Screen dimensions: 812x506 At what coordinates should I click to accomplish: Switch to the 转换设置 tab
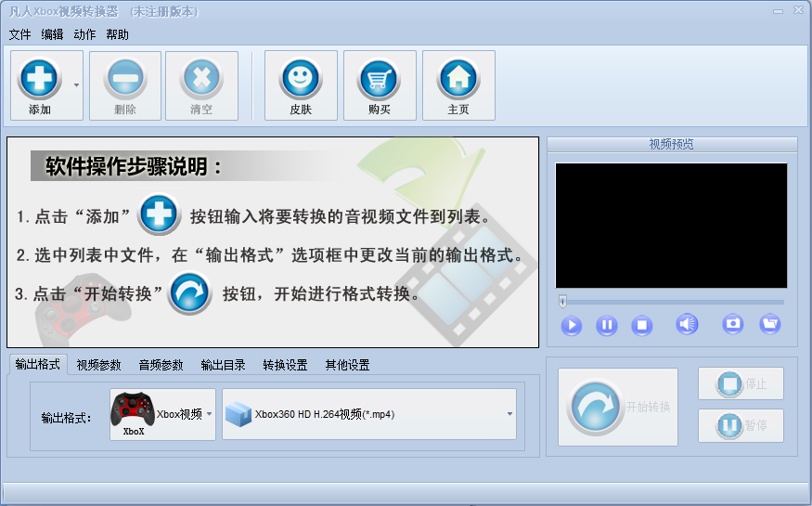285,365
